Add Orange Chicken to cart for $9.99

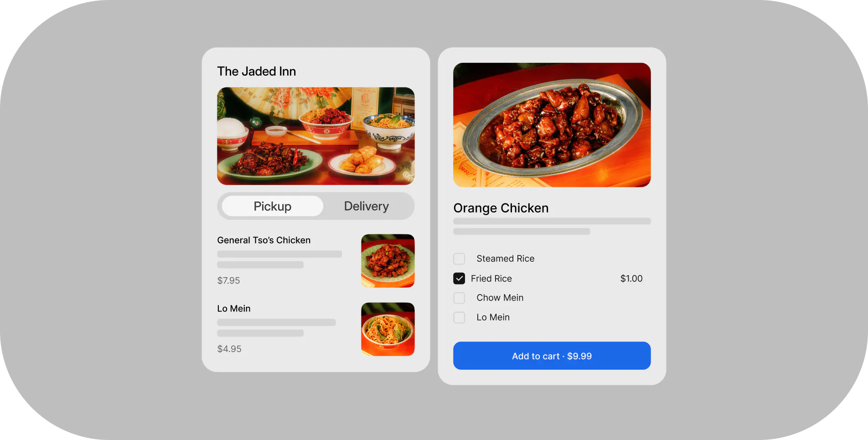552,356
